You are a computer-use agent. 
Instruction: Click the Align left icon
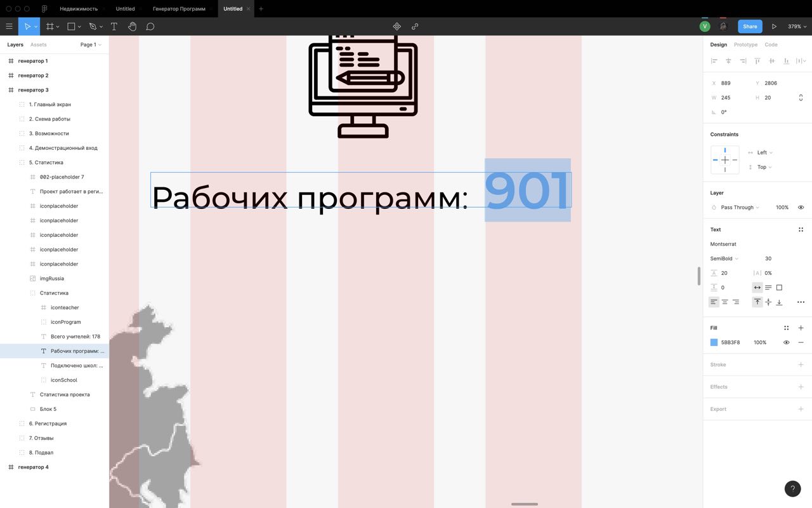714,61
